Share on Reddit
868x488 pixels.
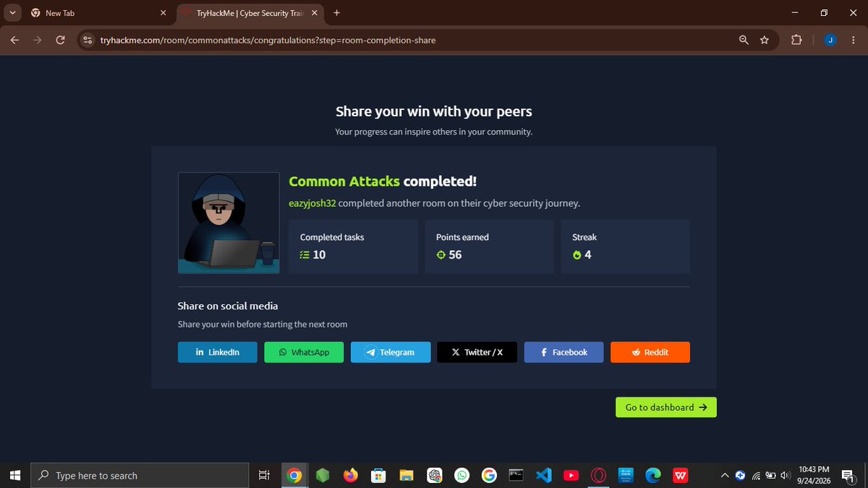coord(650,352)
